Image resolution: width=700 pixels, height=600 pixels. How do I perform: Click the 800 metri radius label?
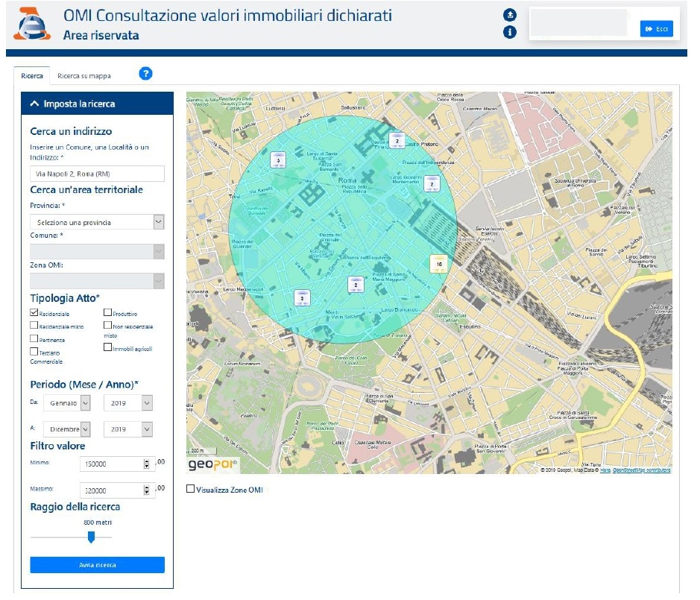click(98, 522)
